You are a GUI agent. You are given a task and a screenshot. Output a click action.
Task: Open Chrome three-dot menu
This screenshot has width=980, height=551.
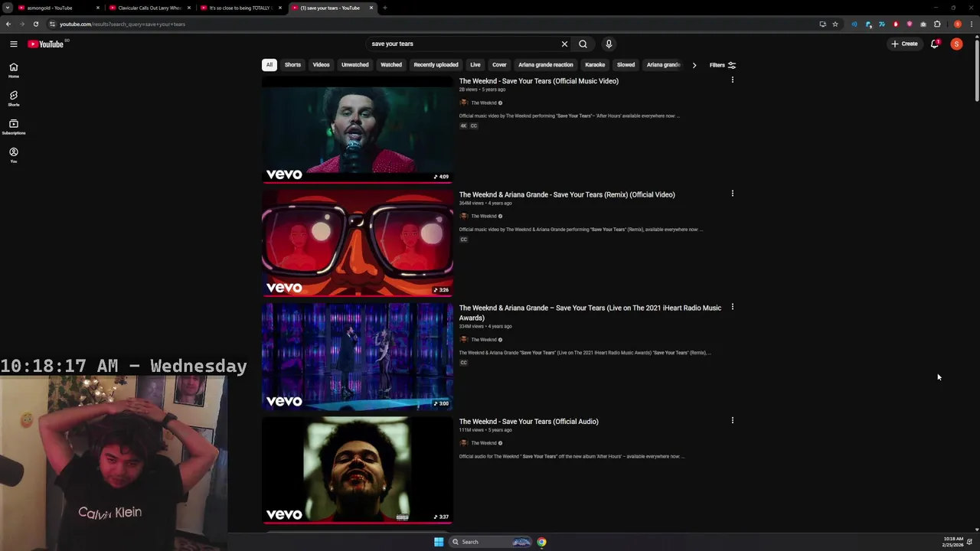point(971,24)
